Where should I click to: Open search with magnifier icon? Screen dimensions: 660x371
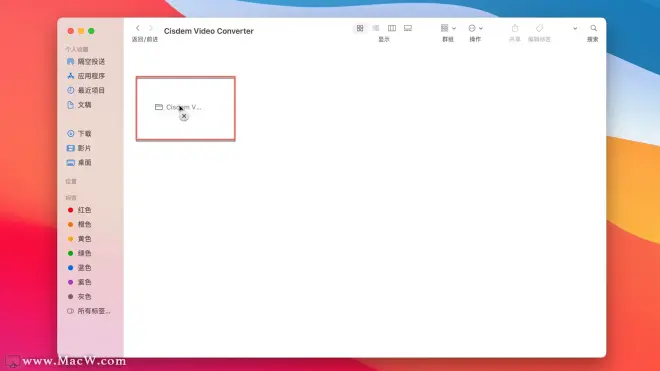[593, 28]
